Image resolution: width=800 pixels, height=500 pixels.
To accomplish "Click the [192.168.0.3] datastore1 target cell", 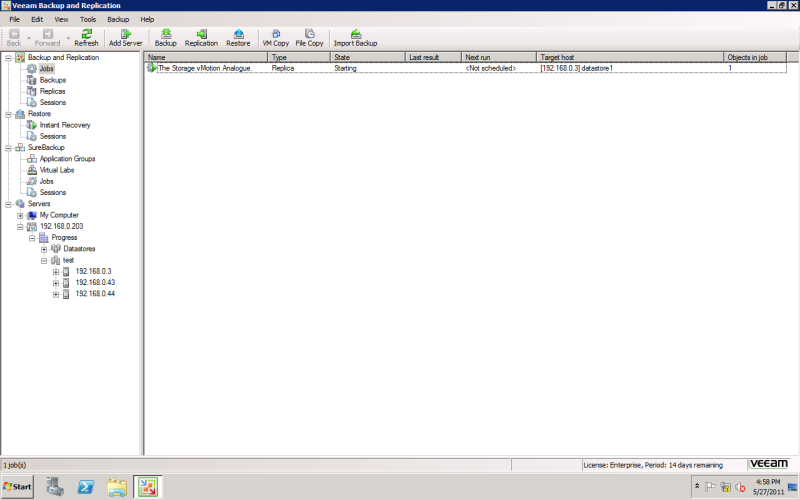I will [x=577, y=68].
